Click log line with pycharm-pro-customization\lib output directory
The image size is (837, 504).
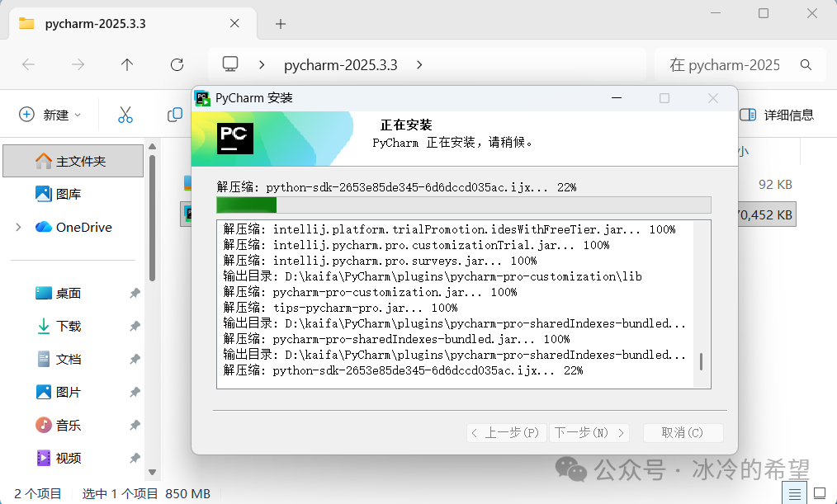[433, 276]
